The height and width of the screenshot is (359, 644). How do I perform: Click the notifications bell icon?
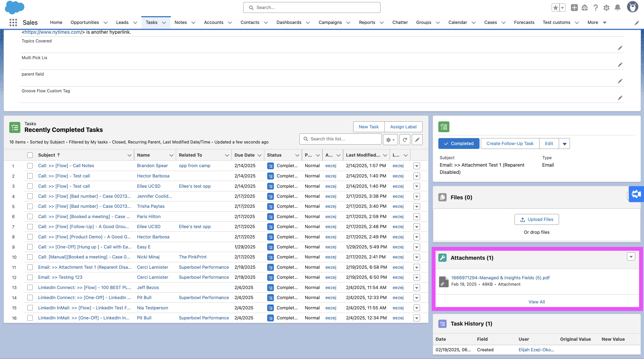click(617, 8)
